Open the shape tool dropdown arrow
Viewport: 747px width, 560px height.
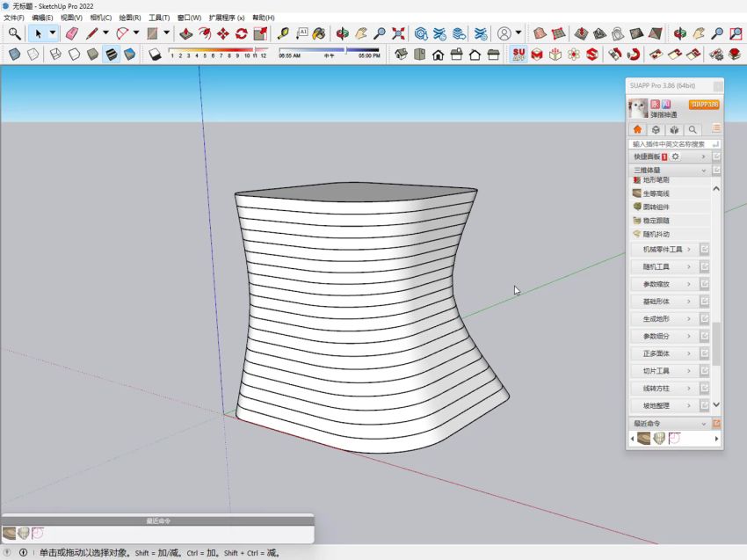pos(167,33)
